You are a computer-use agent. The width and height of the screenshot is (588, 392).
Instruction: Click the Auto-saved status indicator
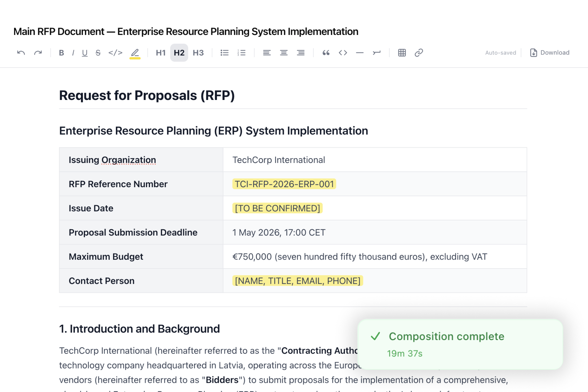500,52
